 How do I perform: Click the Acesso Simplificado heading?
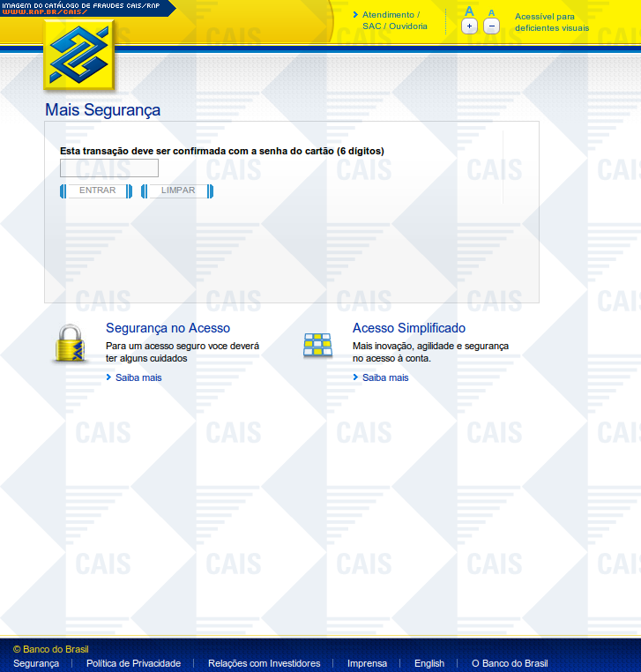[x=408, y=328]
